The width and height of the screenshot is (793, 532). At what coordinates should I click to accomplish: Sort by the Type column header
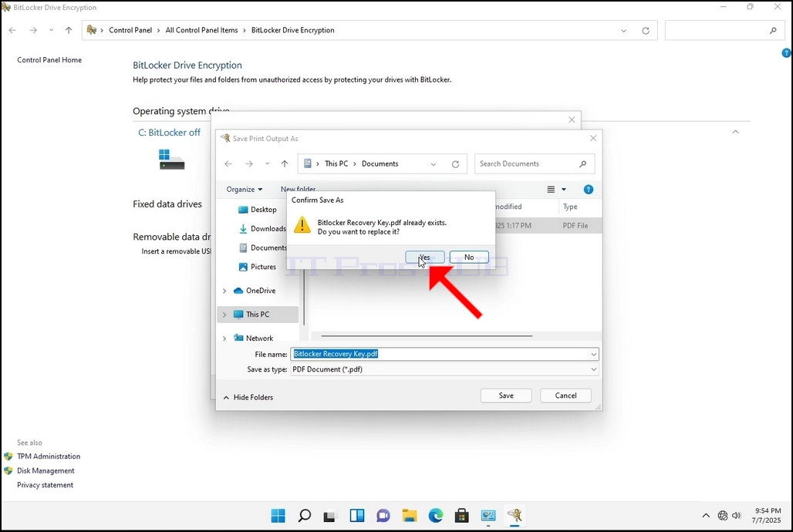click(570, 207)
